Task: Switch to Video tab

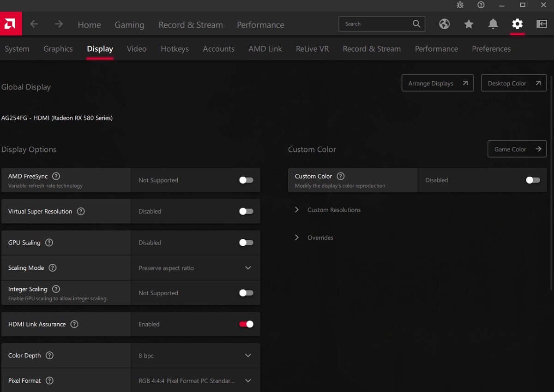Action: point(137,49)
